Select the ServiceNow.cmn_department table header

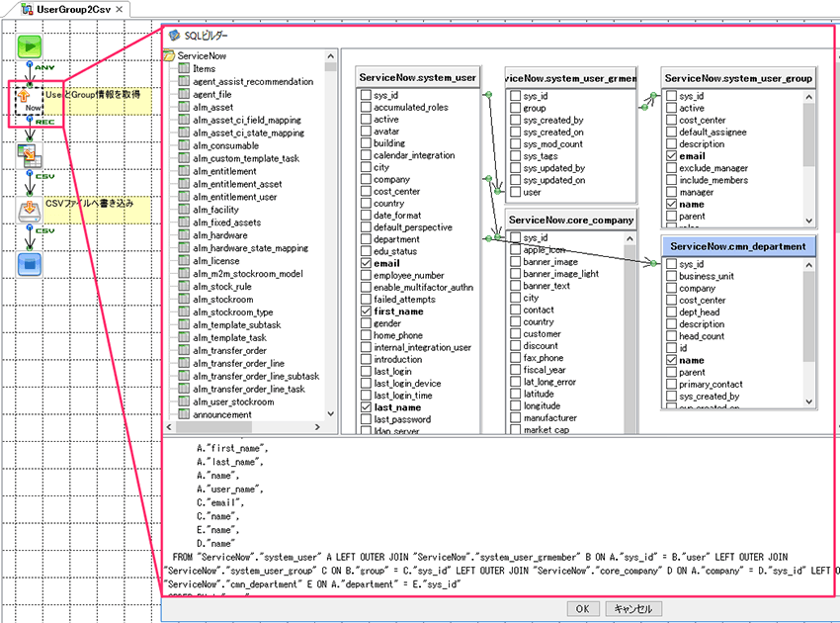click(x=738, y=246)
